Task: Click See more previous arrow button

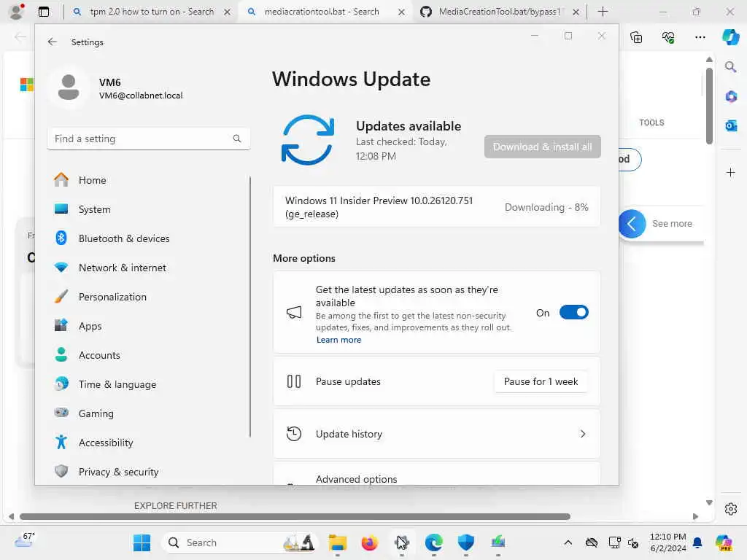Action: point(632,223)
